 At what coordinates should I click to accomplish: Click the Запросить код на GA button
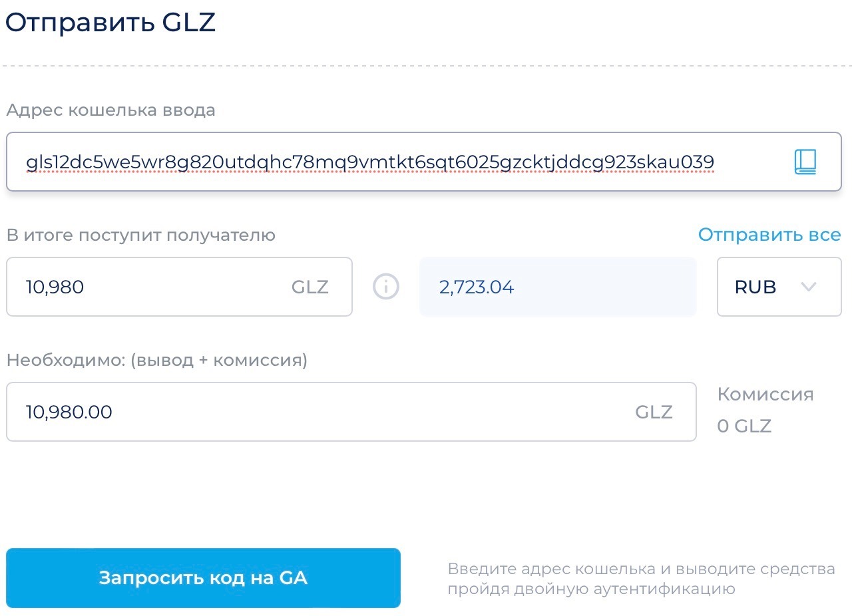click(203, 577)
